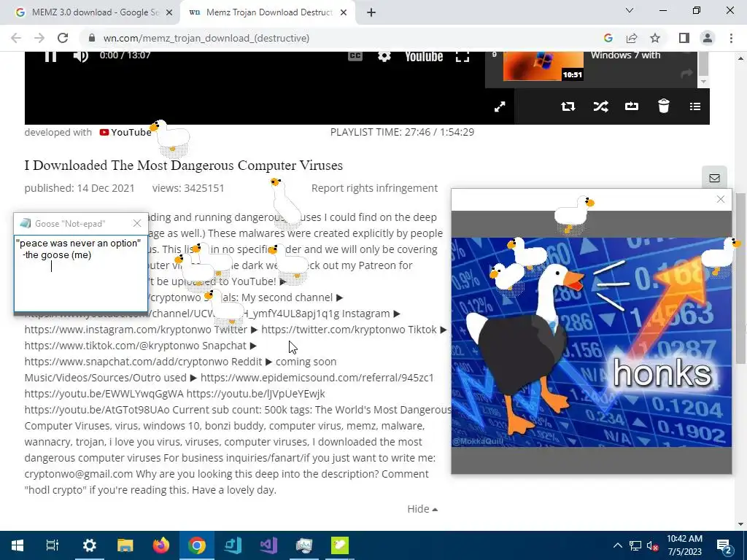
Task: Open Task View on the taskbar
Action: 53,545
